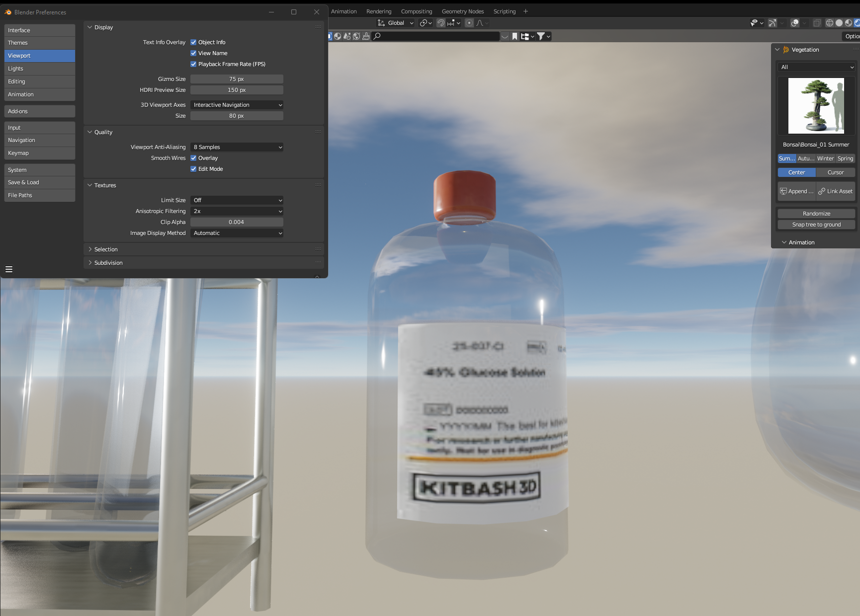
Task: Select the Autumn season toggle
Action: tap(806, 158)
